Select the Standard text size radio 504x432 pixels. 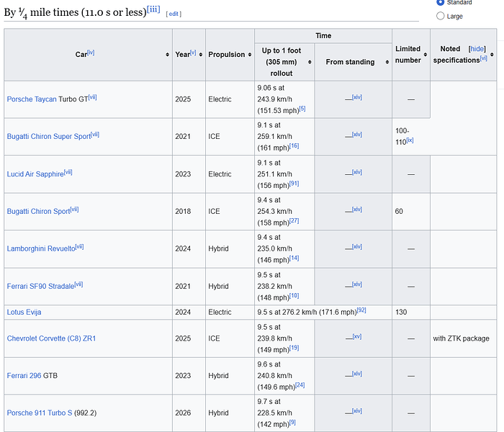[441, 2]
